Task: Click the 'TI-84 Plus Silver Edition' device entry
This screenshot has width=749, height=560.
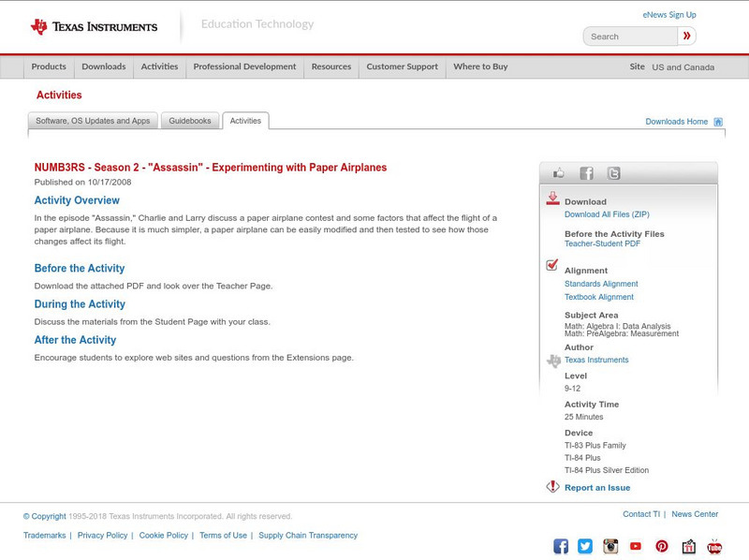Action: click(x=607, y=470)
